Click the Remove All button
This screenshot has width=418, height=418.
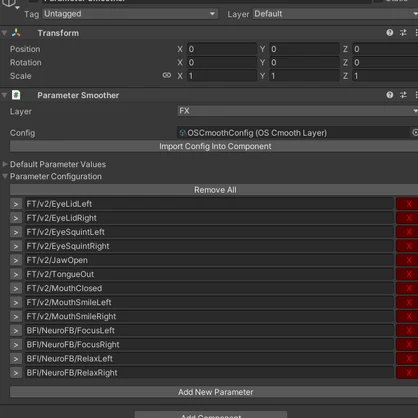tap(214, 190)
